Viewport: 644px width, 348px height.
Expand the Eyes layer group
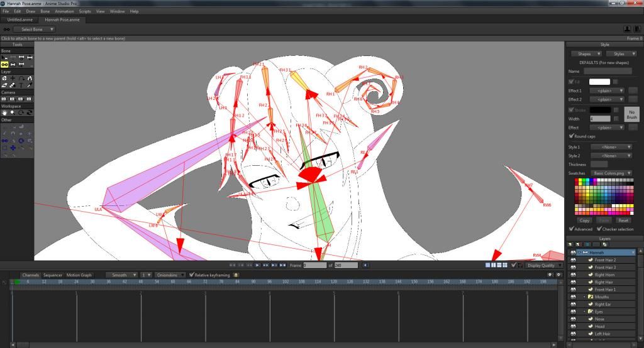click(584, 312)
